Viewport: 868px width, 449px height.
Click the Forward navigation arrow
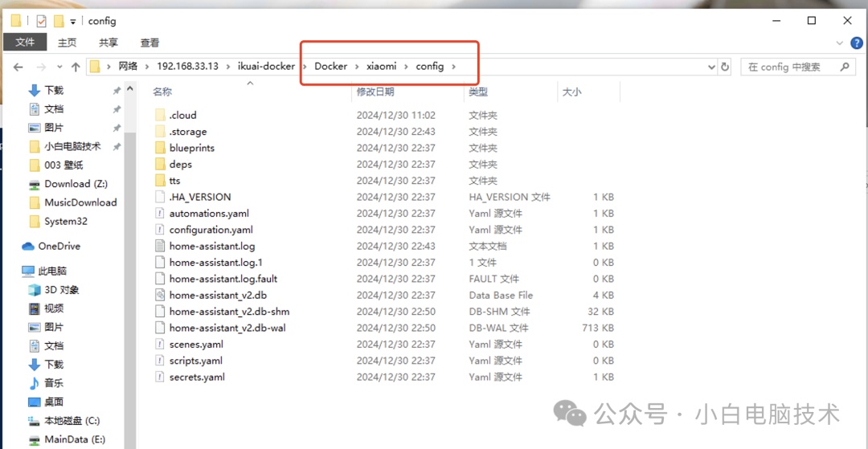click(x=41, y=67)
